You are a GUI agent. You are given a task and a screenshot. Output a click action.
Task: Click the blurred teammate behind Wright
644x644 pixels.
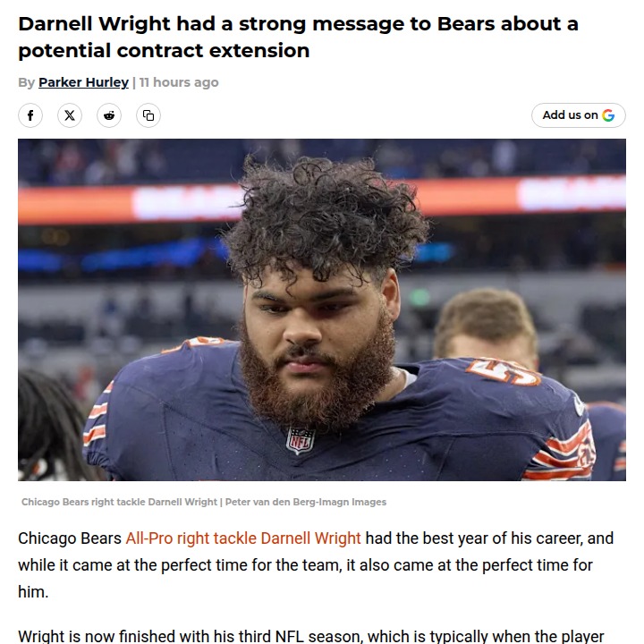click(x=487, y=325)
